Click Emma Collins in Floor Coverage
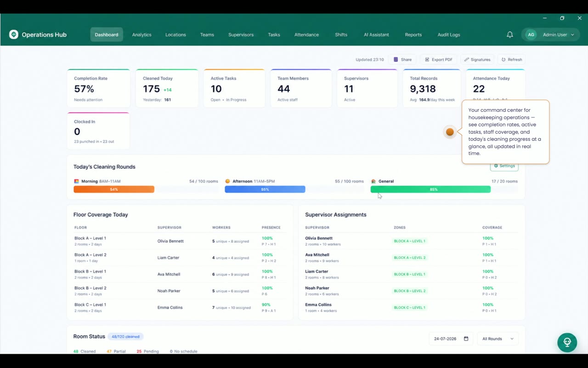Viewport: 588px width, 368px height. [x=170, y=307]
